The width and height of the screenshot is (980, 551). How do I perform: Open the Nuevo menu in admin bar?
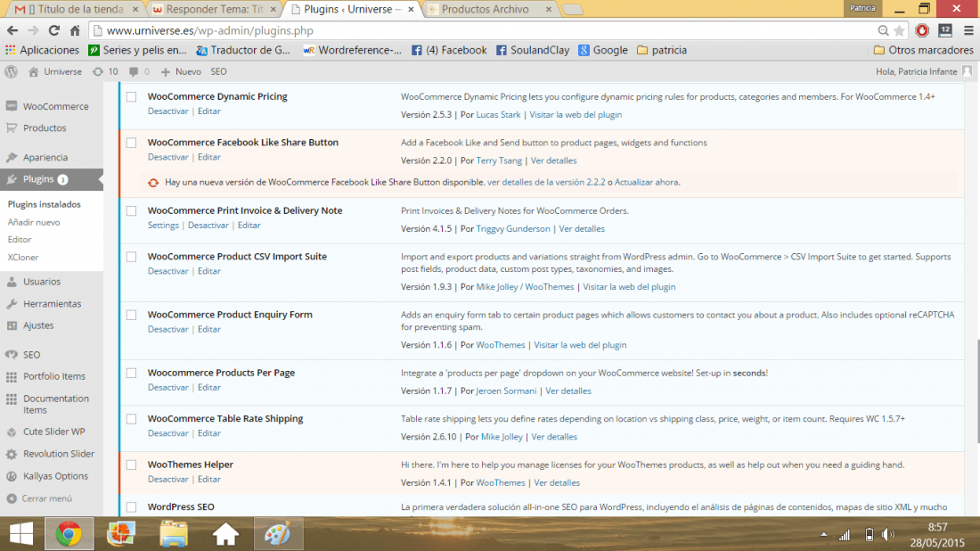(x=181, y=72)
